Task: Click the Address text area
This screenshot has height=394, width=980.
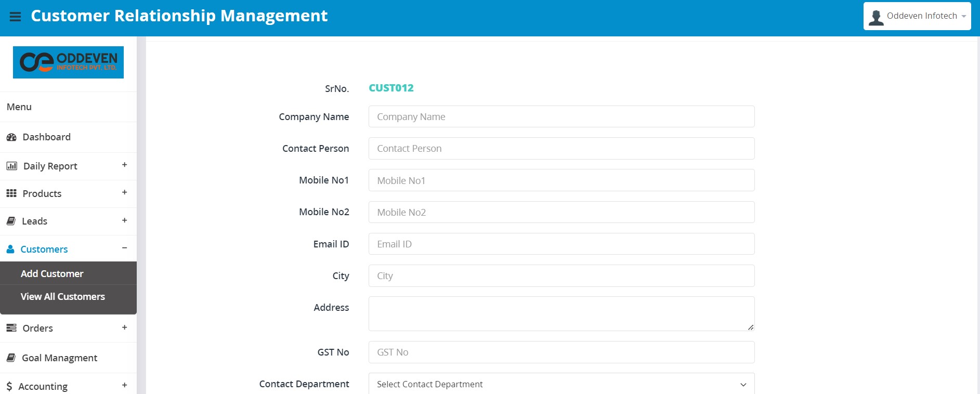Action: tap(561, 313)
